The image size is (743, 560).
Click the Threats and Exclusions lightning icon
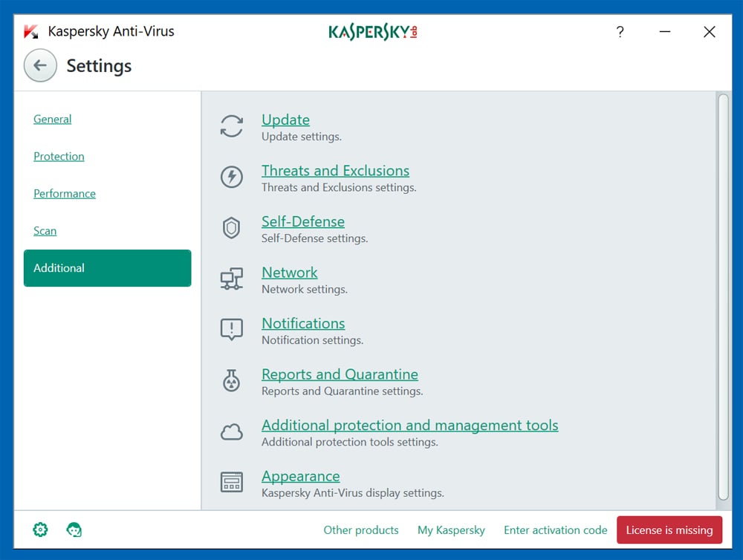coord(232,177)
